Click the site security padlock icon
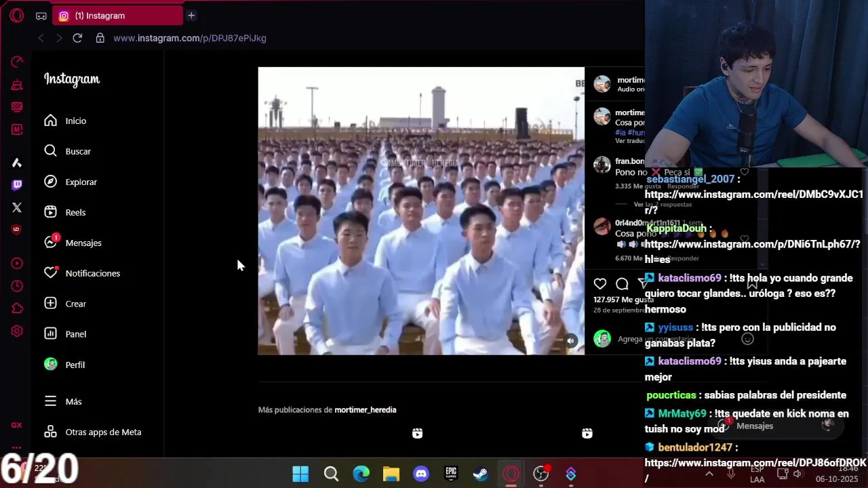 100,38
